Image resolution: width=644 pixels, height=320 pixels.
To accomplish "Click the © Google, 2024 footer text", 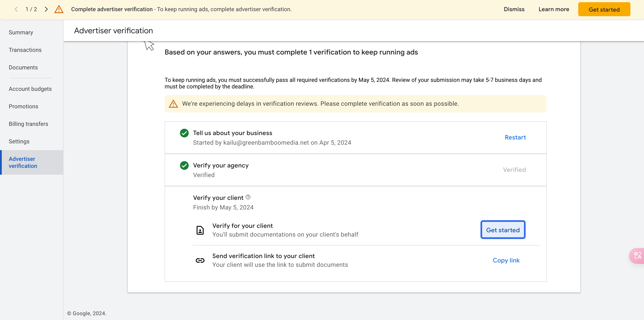I will [x=87, y=313].
